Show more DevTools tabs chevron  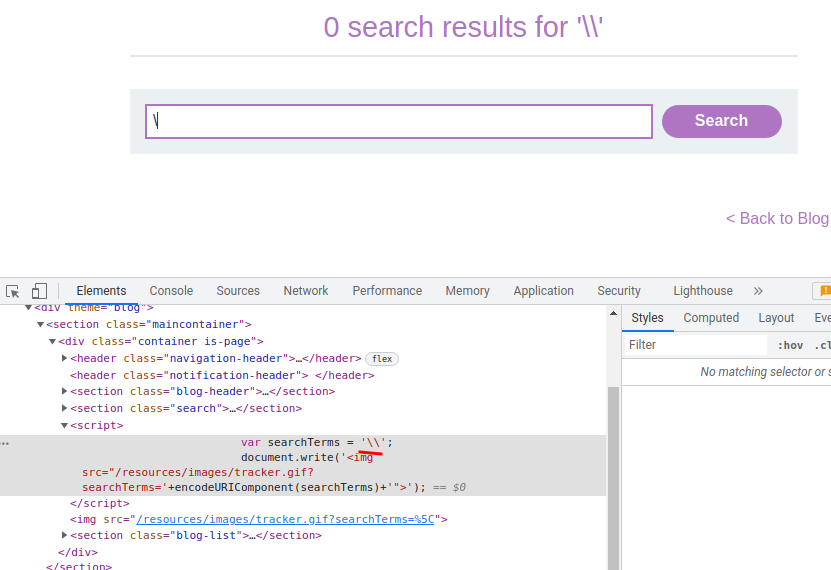[758, 291]
